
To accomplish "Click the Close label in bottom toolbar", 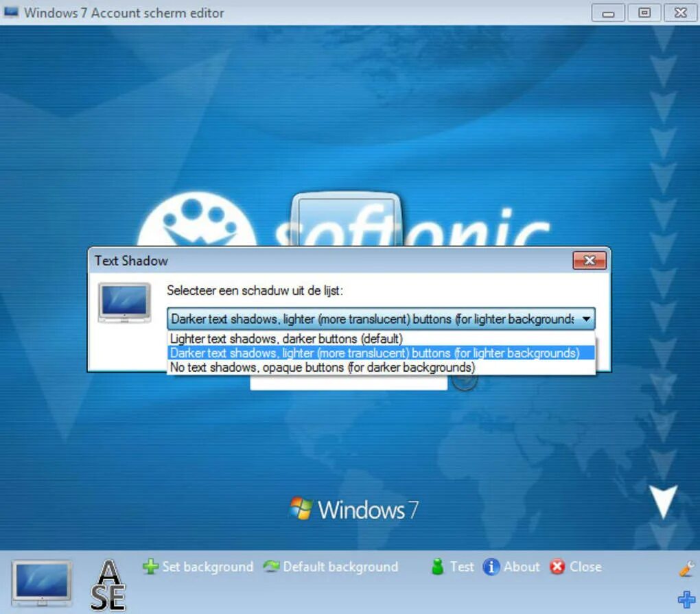I will point(585,567).
